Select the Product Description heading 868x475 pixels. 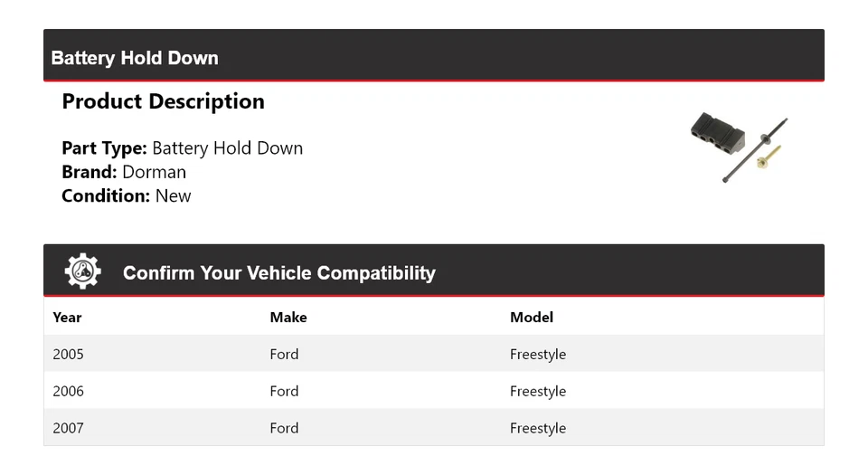point(163,101)
